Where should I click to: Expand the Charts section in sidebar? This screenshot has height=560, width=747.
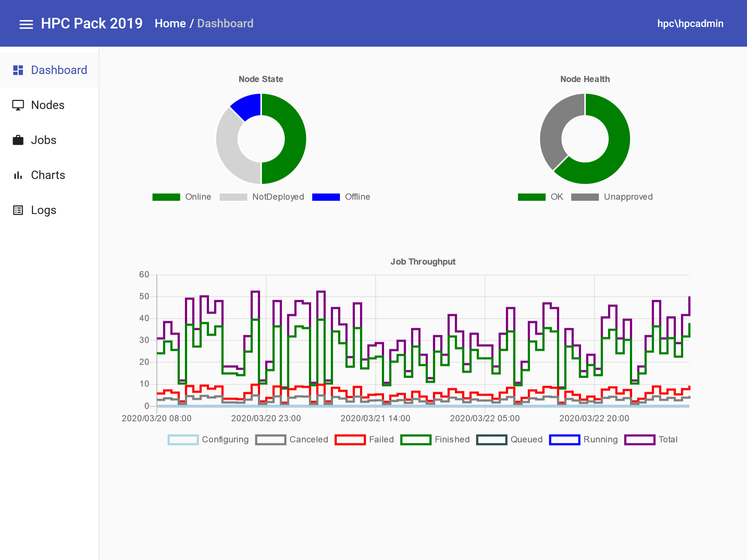tap(48, 175)
